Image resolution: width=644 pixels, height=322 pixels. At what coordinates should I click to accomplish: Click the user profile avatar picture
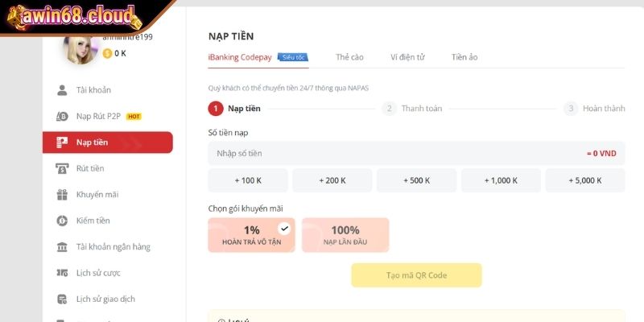point(82,47)
